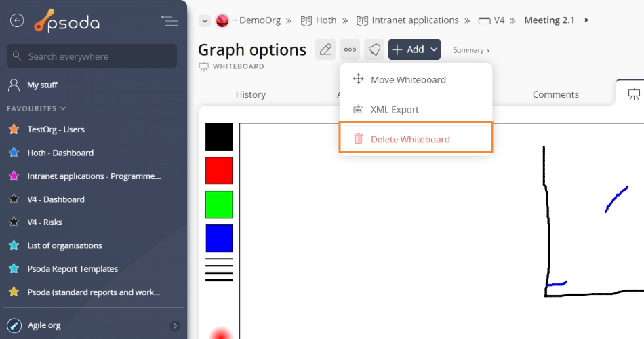Switch to the History tab
Image resolution: width=644 pixels, height=339 pixels.
click(x=251, y=94)
